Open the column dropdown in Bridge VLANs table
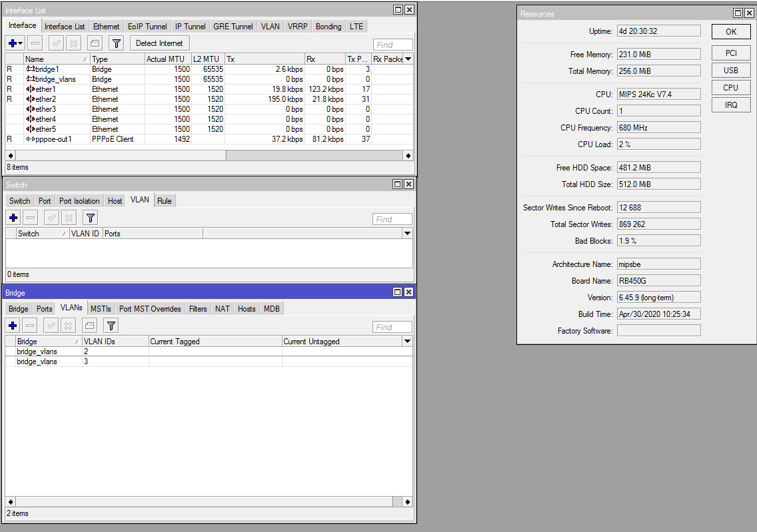 pos(407,342)
